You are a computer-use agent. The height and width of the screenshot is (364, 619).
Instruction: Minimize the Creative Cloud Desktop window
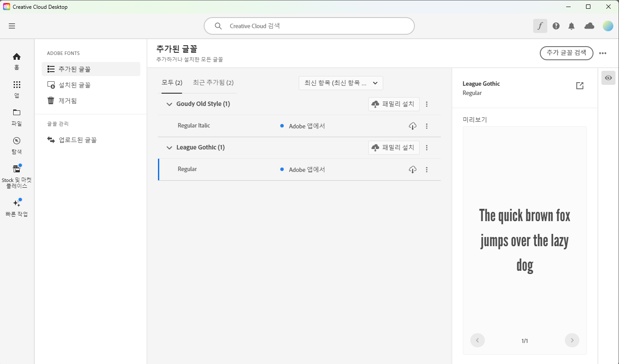pos(568,7)
